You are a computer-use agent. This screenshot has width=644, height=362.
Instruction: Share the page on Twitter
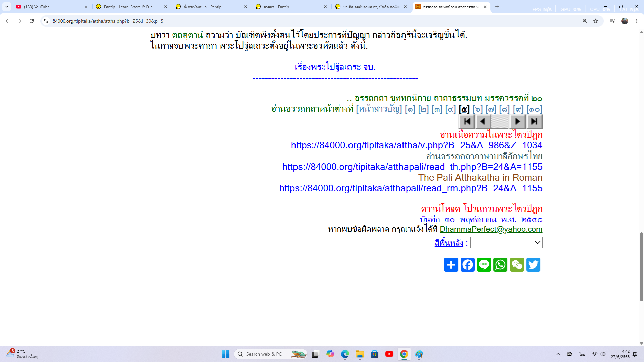point(533,265)
